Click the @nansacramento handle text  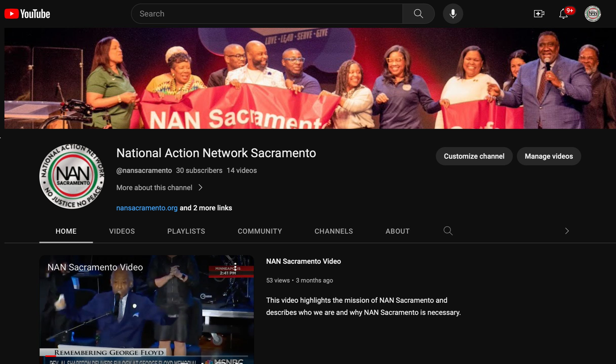coord(144,171)
